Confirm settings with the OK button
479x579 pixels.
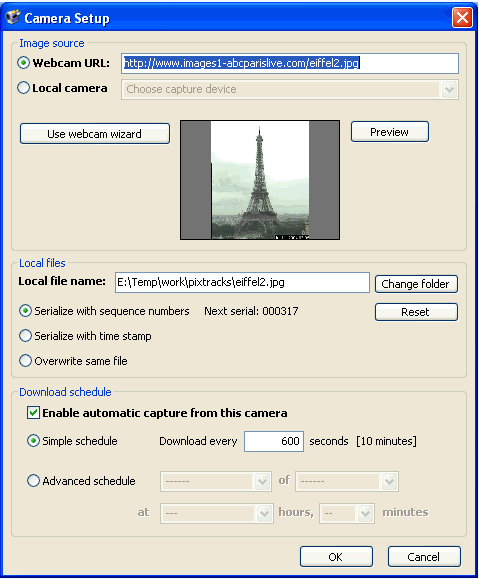(336, 556)
